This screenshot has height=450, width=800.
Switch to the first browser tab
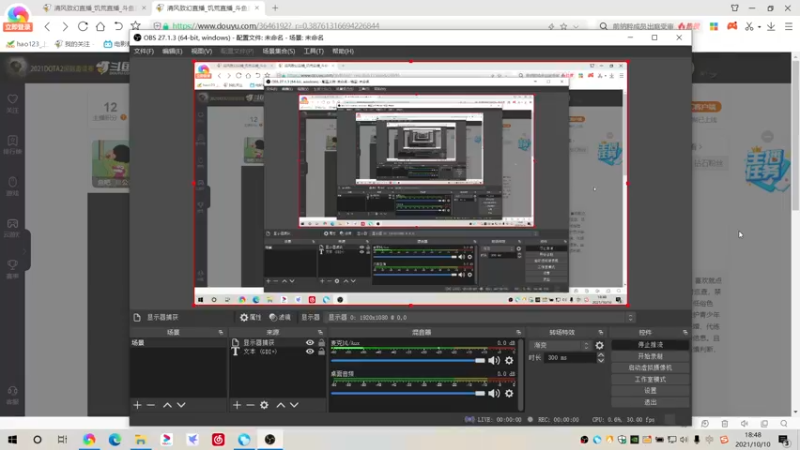[95, 8]
